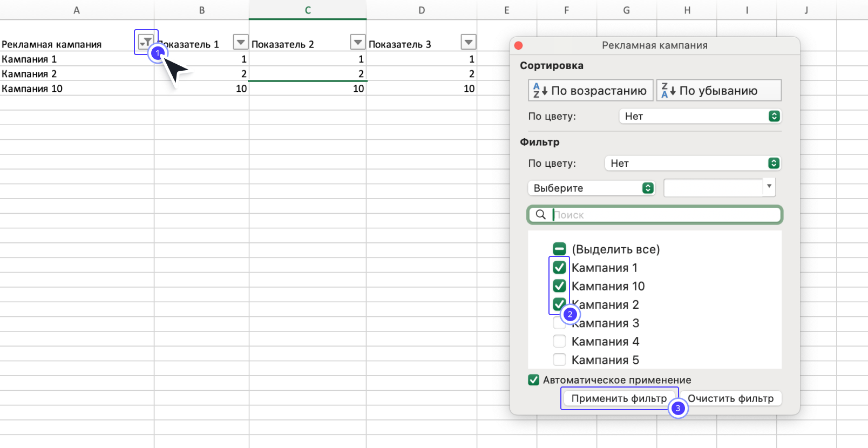868x448 pixels.
Task: Open the Показатель 2 filter dropdown
Action: pos(358,42)
